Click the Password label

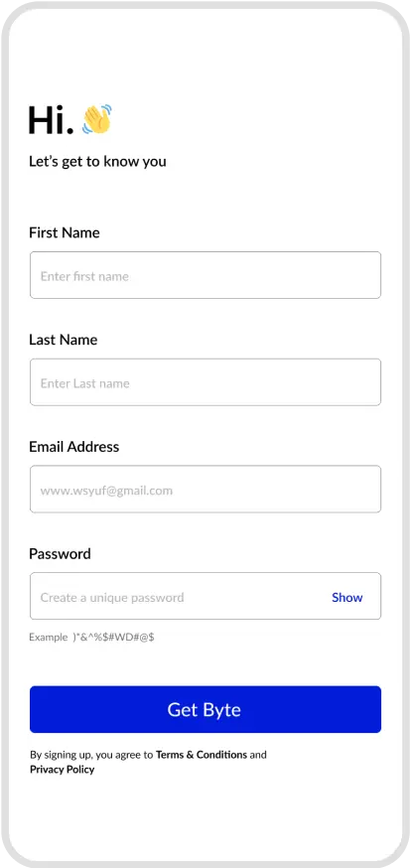60,553
